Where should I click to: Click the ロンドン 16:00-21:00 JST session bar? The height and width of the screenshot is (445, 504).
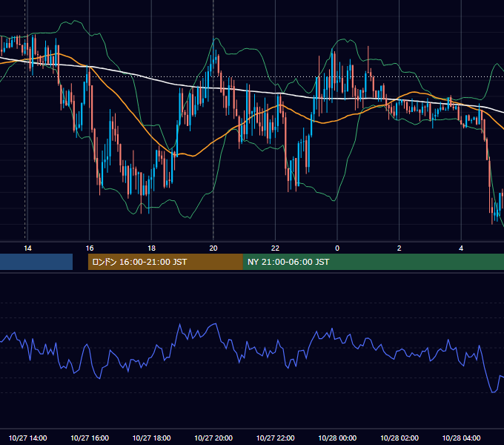165,262
